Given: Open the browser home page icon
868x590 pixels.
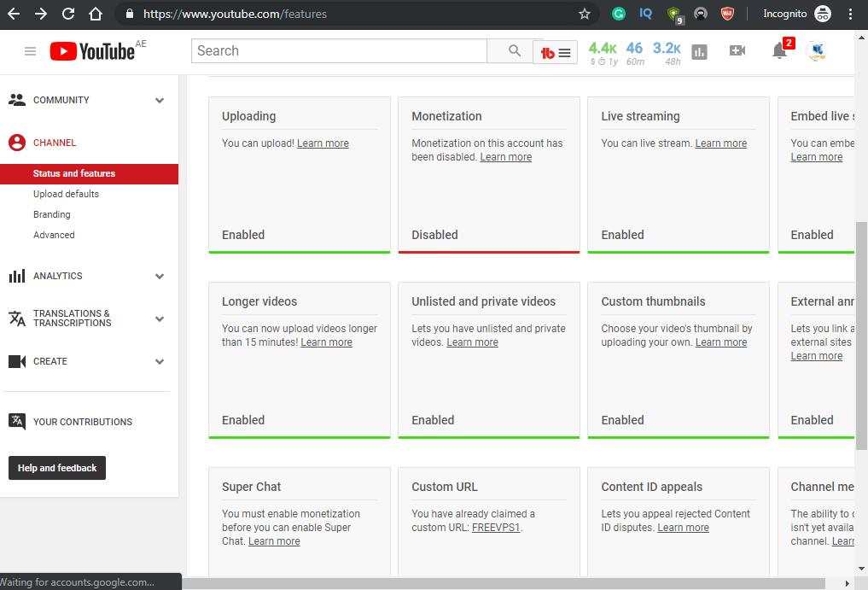Looking at the screenshot, I should point(96,14).
